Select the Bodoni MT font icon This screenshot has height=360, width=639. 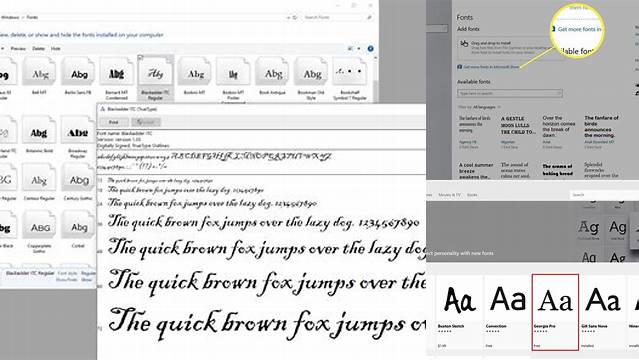tap(194, 74)
